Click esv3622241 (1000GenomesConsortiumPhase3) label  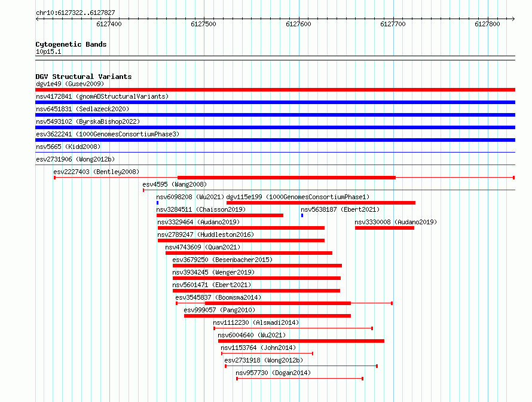(x=108, y=134)
